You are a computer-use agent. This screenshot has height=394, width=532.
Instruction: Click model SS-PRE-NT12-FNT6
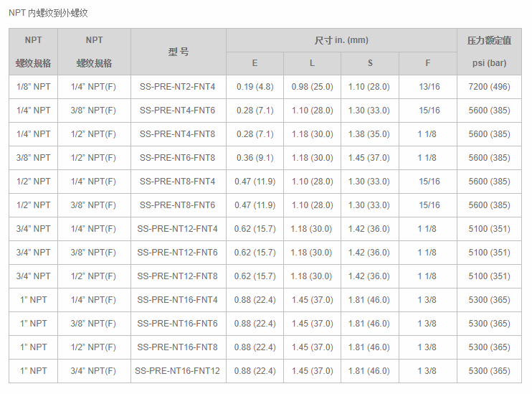(x=178, y=253)
